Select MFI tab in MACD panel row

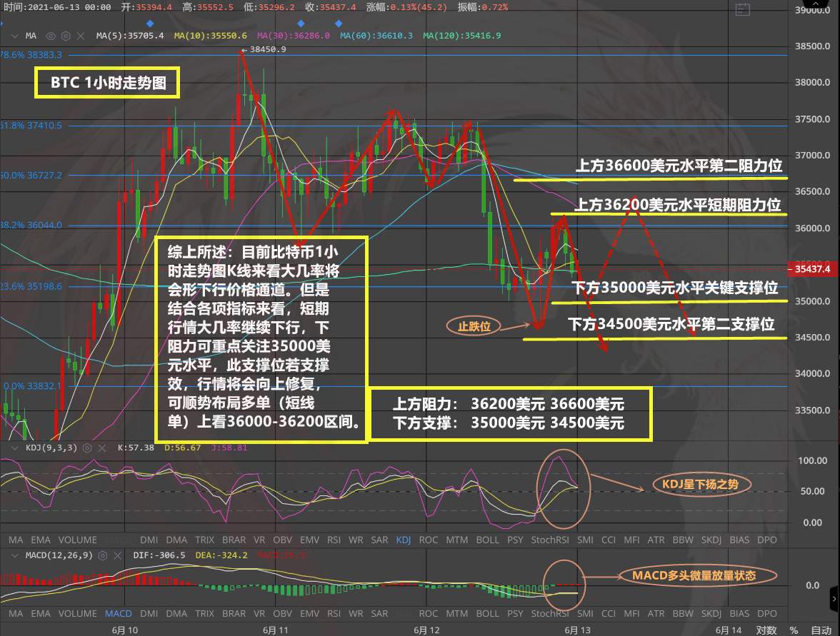click(631, 614)
